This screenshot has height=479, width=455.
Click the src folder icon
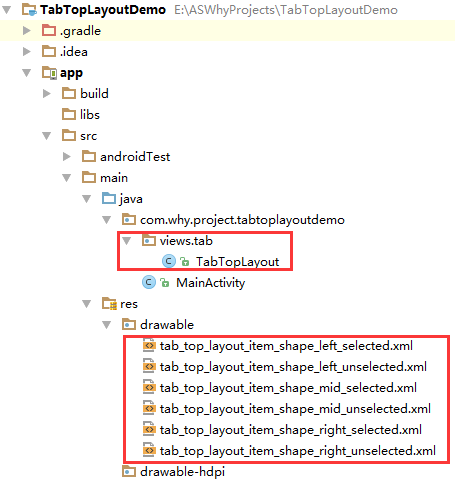(x=69, y=135)
